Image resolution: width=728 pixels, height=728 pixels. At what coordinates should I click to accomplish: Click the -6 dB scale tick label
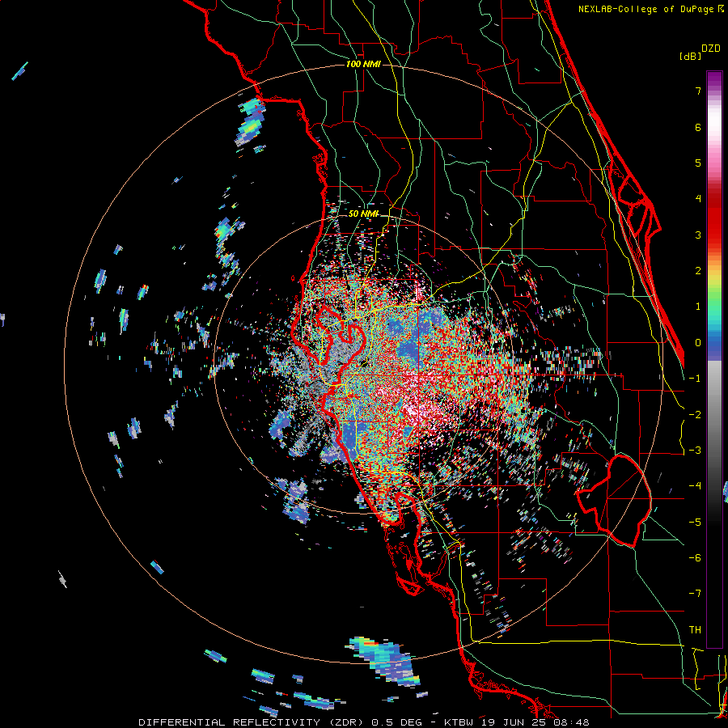tap(695, 558)
